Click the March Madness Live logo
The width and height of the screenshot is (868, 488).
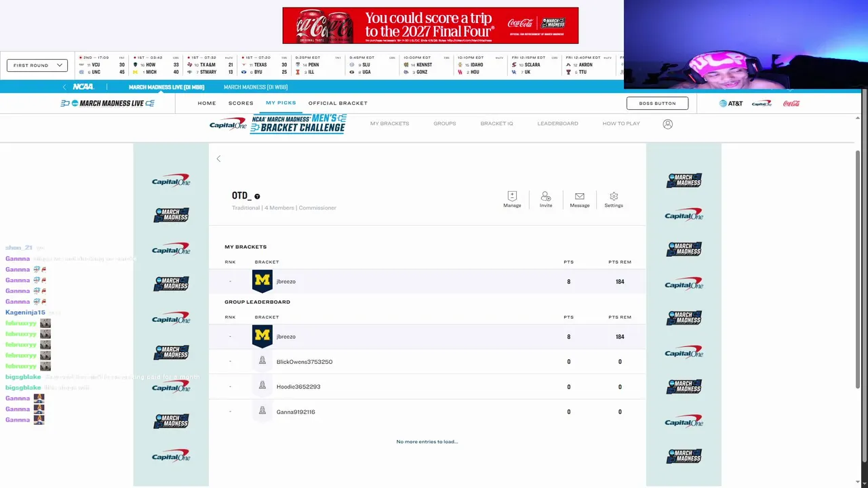(107, 103)
